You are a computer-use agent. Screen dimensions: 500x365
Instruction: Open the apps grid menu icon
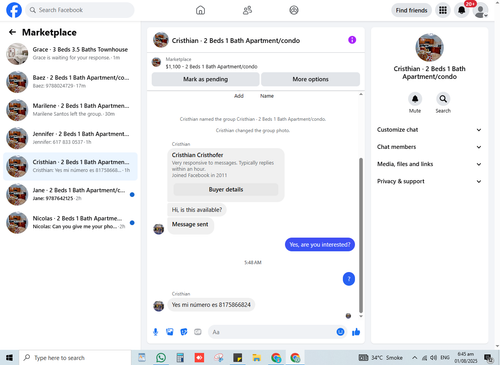pyautogui.click(x=443, y=10)
